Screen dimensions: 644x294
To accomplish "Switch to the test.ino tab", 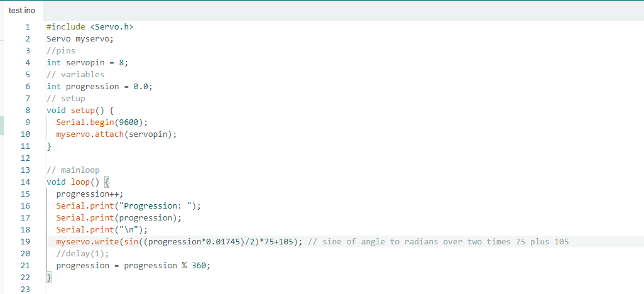I will (21, 10).
